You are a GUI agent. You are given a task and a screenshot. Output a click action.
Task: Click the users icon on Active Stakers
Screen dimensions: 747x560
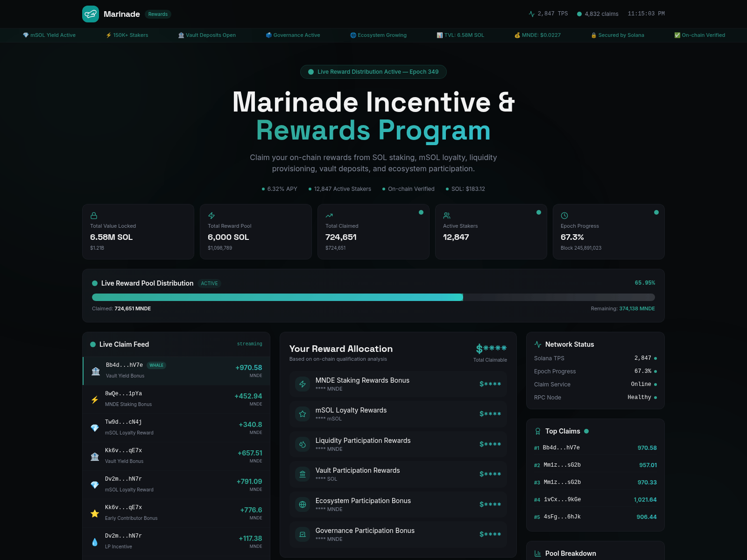pyautogui.click(x=447, y=216)
